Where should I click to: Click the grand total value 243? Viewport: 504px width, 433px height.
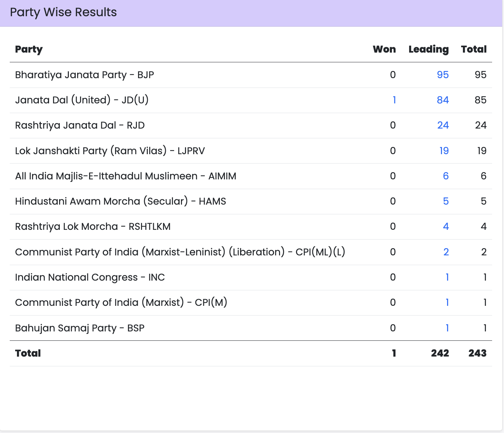point(477,353)
